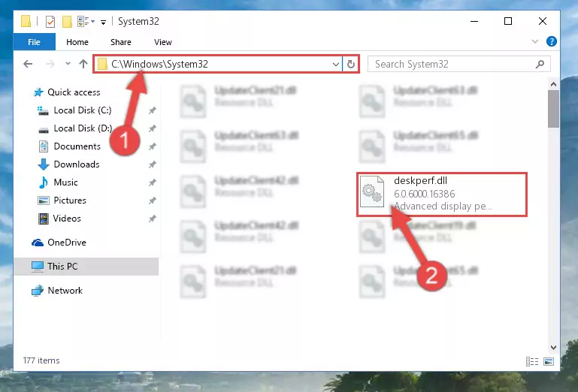Click the Network icon in sidebar
Image resolution: width=578 pixels, height=392 pixels.
tap(38, 291)
